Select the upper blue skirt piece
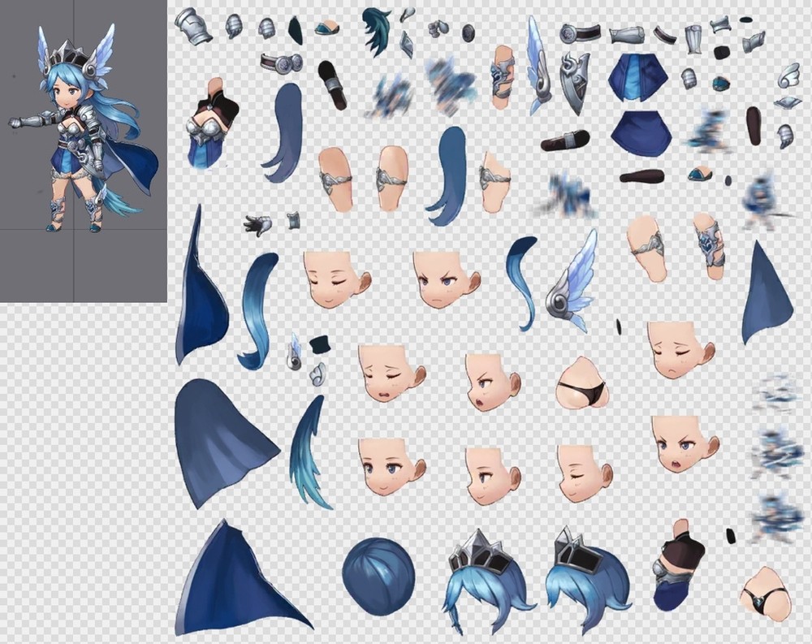The image size is (812, 644). pos(637,77)
